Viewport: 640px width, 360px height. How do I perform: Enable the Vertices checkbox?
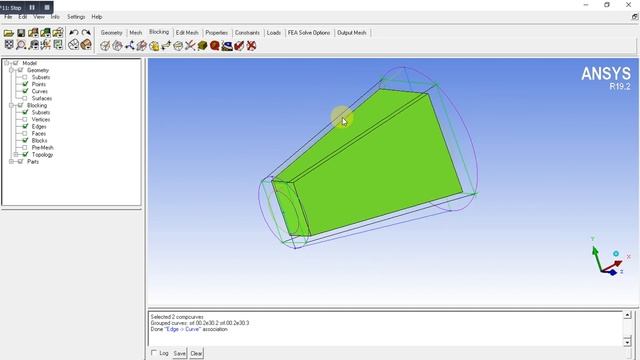tap(25, 120)
